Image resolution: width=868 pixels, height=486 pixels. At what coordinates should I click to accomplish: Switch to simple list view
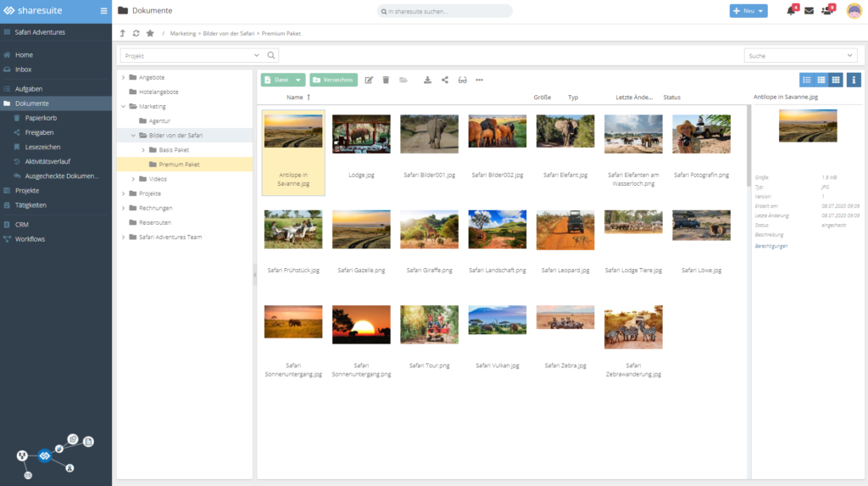807,80
